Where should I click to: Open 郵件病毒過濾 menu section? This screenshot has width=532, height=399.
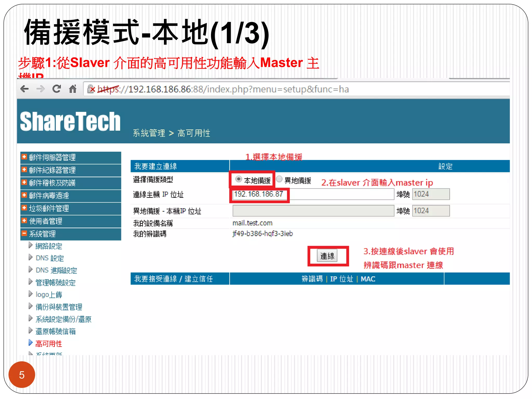tap(71, 196)
